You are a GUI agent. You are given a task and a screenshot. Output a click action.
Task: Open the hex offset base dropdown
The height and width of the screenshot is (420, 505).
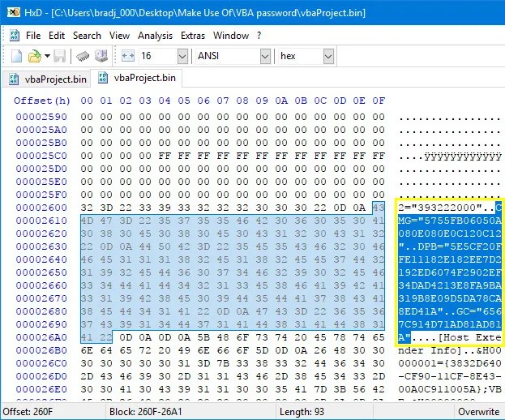[x=328, y=57]
